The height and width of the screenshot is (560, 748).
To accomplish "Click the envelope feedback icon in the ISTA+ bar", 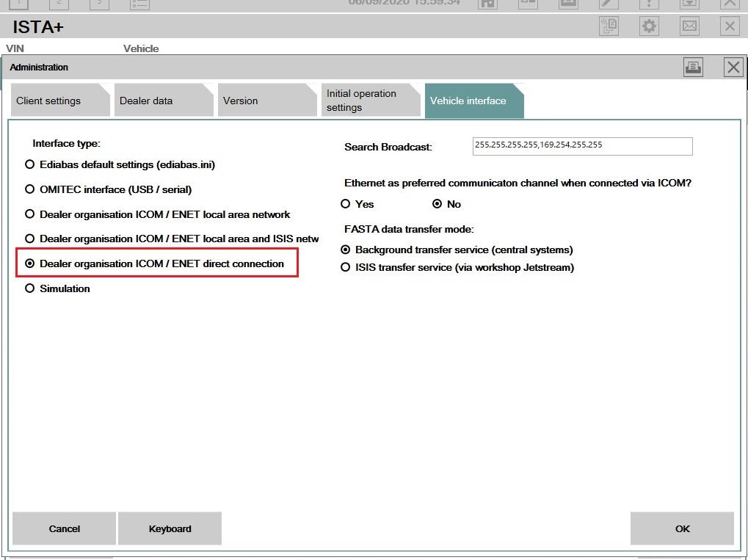I will tap(689, 26).
